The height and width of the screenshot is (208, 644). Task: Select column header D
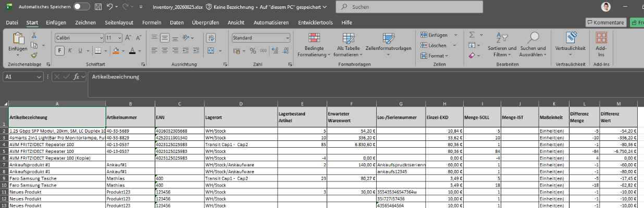tap(240, 103)
